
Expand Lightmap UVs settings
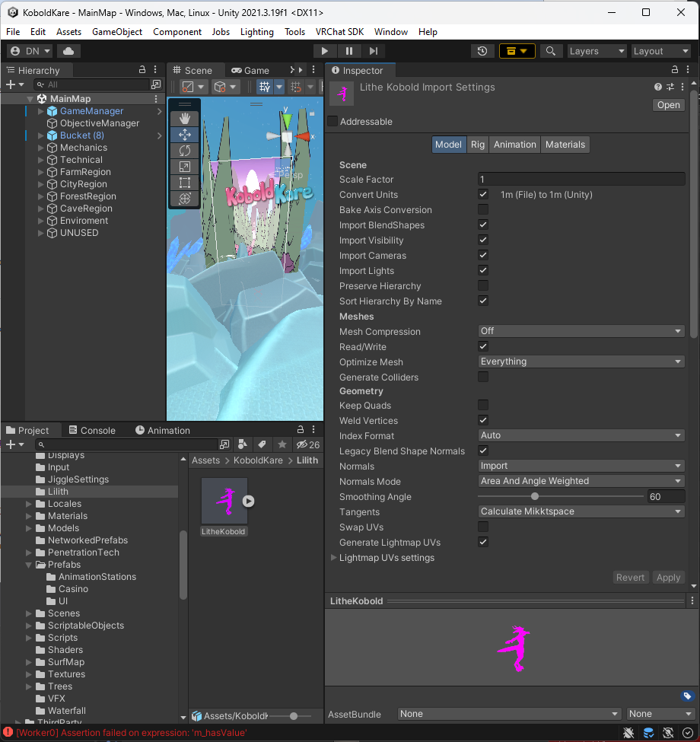tap(333, 557)
